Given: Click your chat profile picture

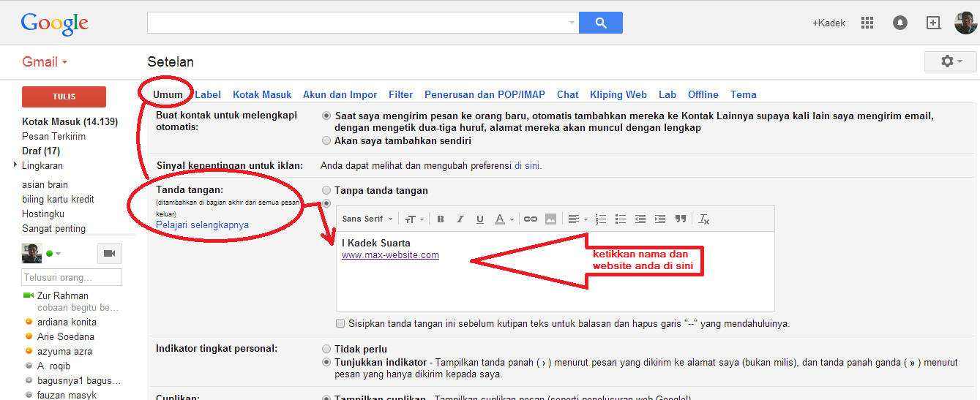Looking at the screenshot, I should (x=31, y=253).
